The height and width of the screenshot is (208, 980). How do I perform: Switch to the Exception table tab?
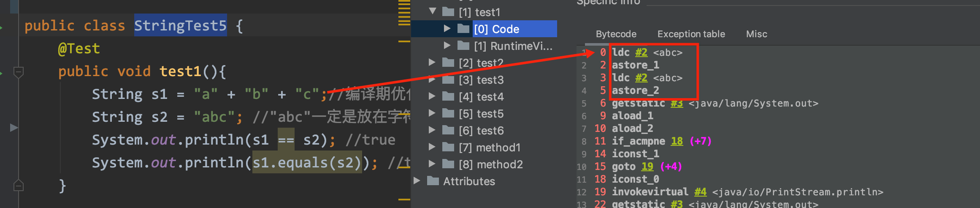[x=691, y=34]
